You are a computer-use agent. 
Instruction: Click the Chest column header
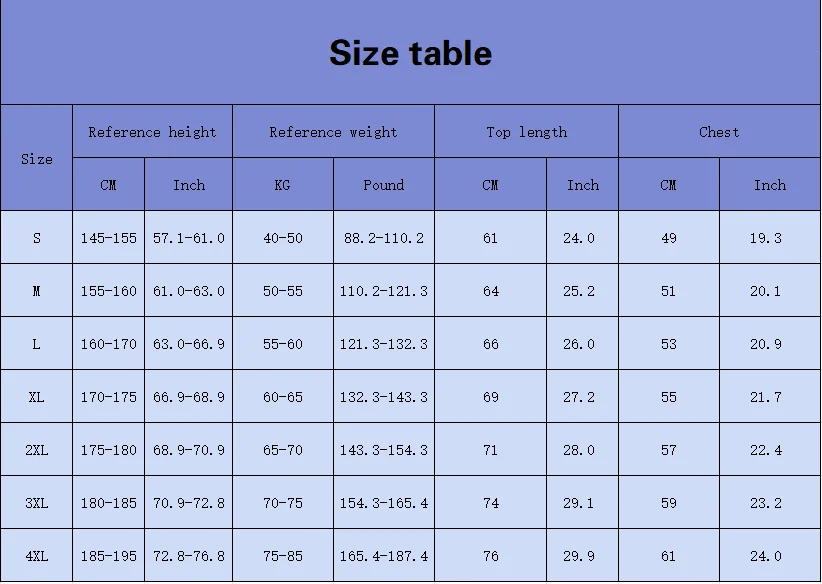(x=719, y=132)
